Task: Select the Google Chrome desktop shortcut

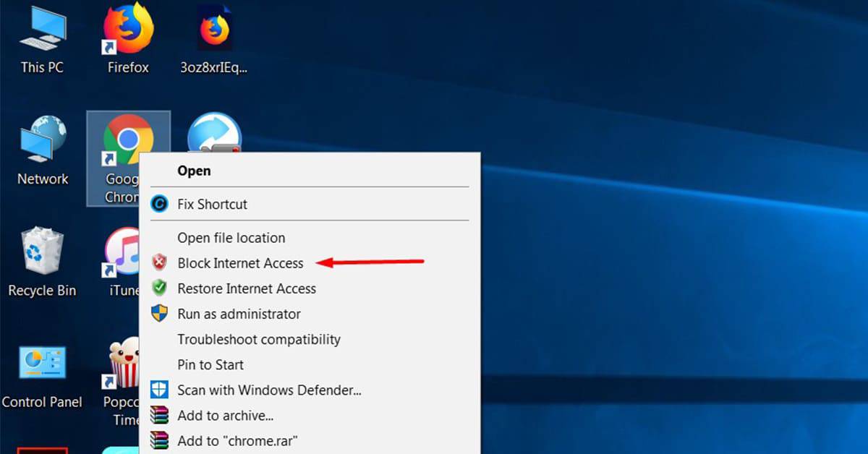Action: click(128, 158)
